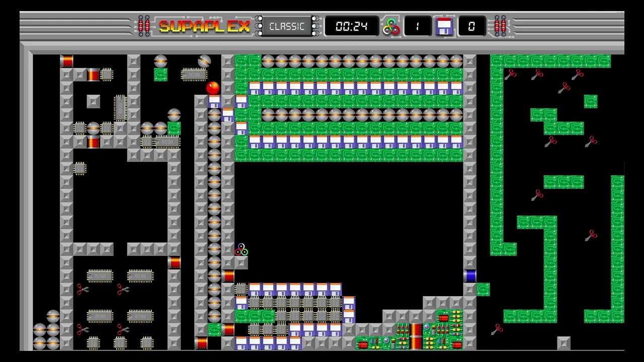Screen dimensions: 644x362
Task: Click the red disk count "0"
Action: (x=471, y=26)
